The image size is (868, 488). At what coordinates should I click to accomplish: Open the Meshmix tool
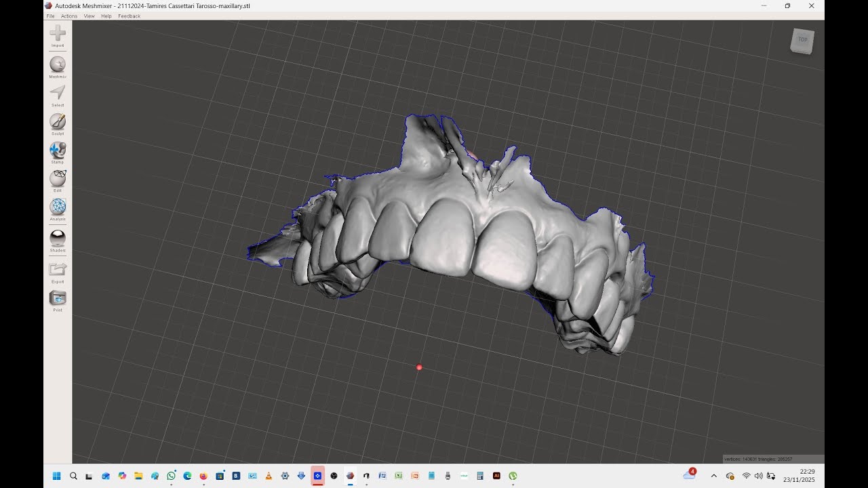(58, 67)
